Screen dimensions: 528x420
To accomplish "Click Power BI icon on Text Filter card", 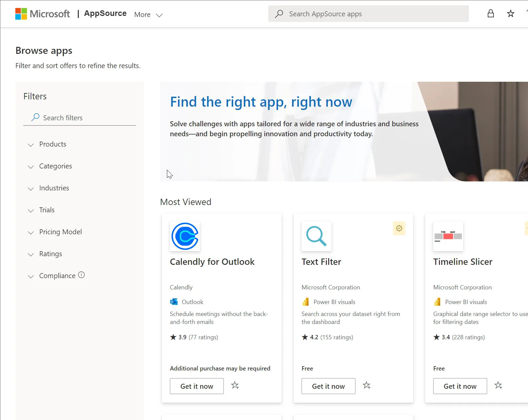I will pyautogui.click(x=306, y=302).
